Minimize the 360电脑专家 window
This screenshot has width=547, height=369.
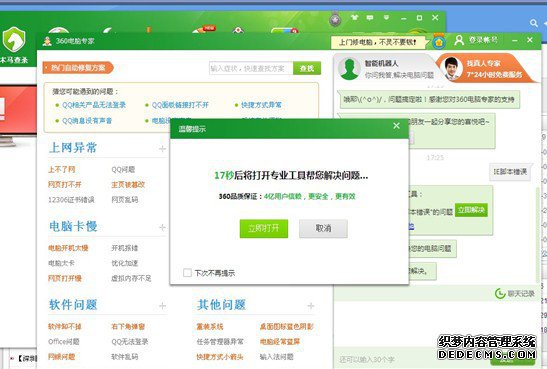[515, 40]
